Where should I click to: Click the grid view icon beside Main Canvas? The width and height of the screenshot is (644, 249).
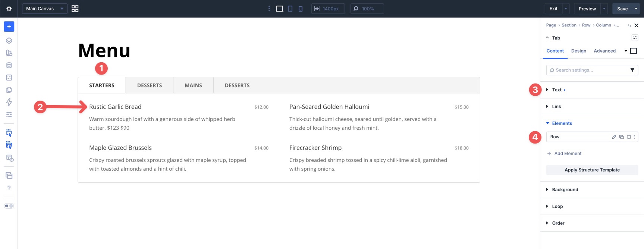[x=75, y=9]
